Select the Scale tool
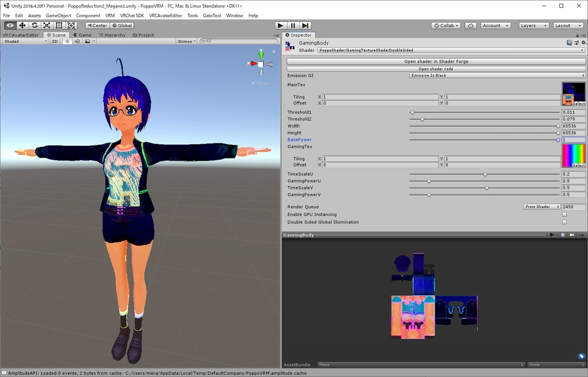The height and width of the screenshot is (377, 588). tap(47, 25)
